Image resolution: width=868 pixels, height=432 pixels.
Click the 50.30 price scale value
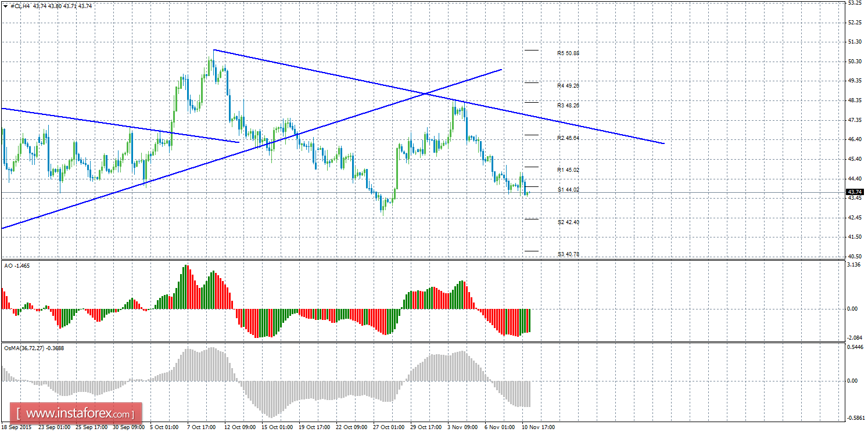coord(855,62)
